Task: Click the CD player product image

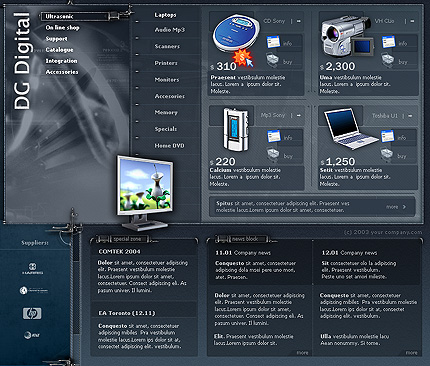Action: click(236, 33)
